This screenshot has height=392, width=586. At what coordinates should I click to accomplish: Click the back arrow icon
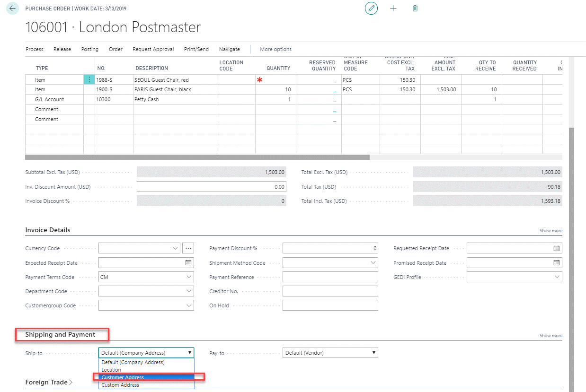13,9
